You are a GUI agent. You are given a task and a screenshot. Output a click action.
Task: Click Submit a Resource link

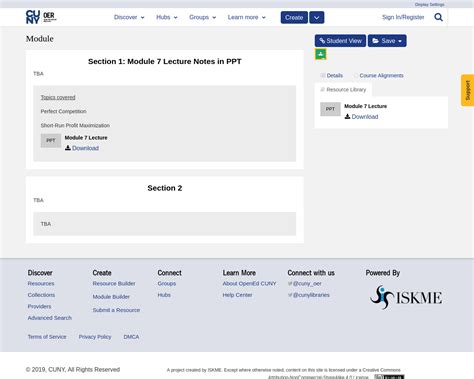116,310
